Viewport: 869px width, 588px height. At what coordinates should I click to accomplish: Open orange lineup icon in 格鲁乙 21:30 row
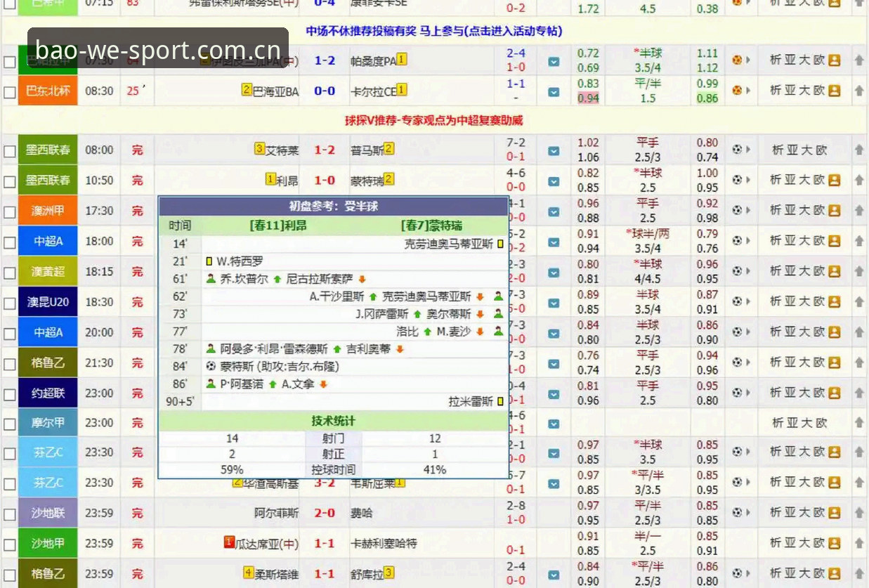(x=834, y=362)
